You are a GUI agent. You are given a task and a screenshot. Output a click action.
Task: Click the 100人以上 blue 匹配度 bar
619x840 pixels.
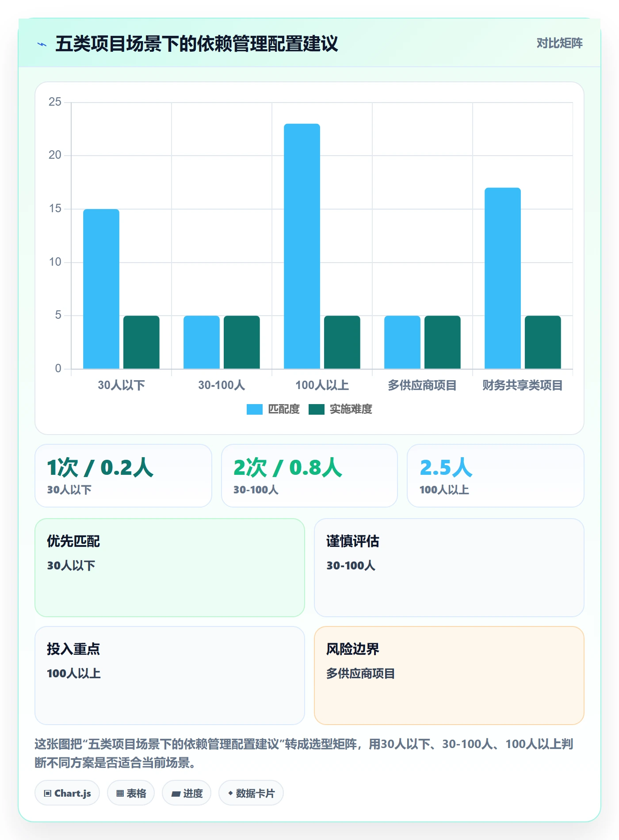pyautogui.click(x=302, y=246)
